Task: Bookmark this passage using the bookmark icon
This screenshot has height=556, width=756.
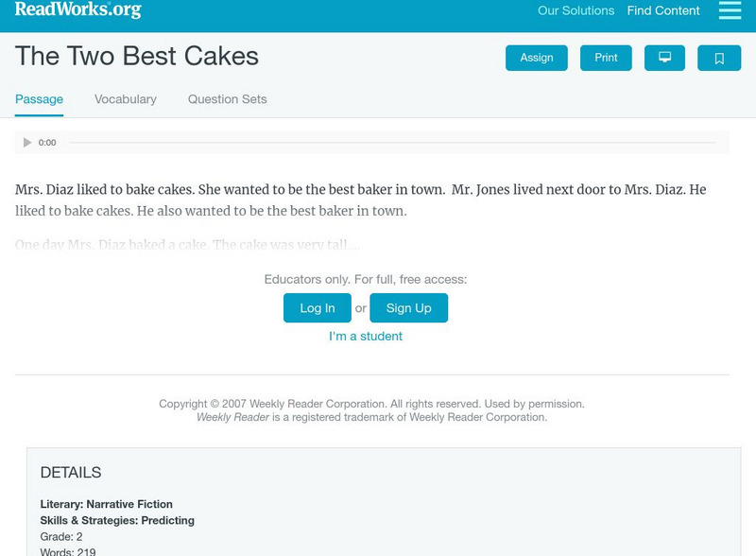Action: click(x=720, y=58)
